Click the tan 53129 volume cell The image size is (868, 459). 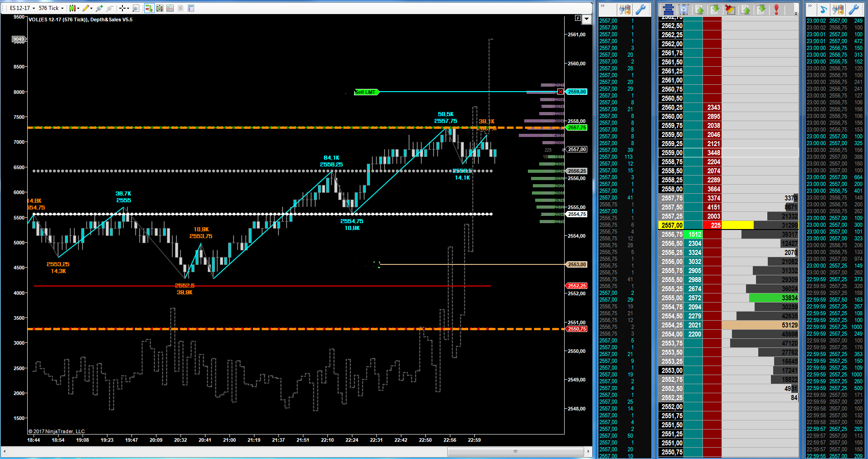point(760,325)
